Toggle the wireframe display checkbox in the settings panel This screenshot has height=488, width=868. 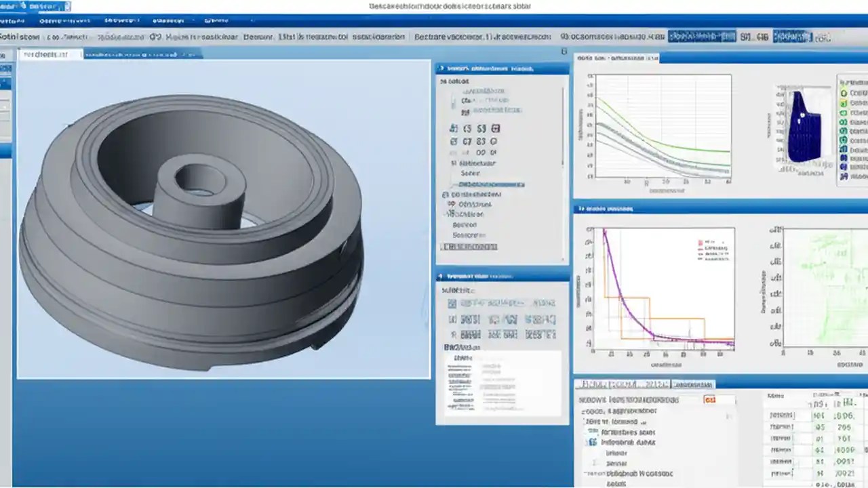(x=453, y=303)
